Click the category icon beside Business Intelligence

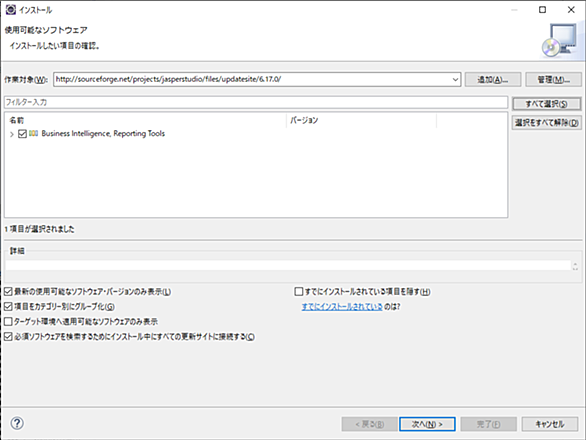(34, 133)
